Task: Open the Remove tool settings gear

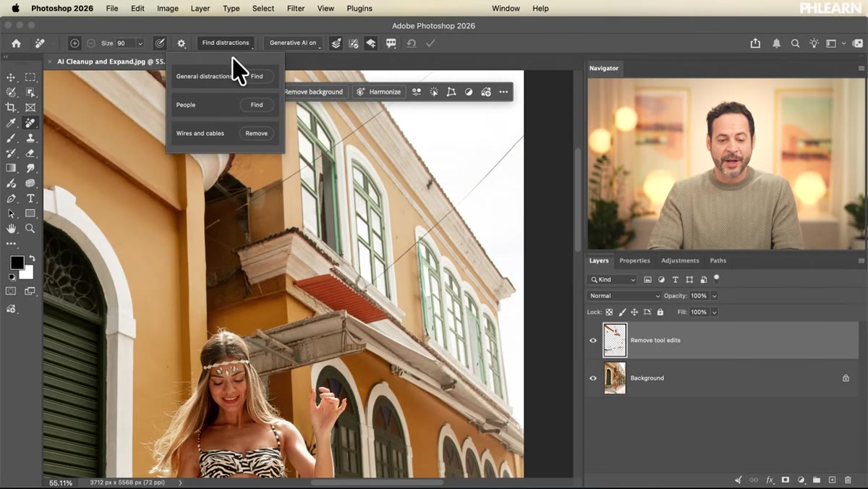Action: [x=181, y=43]
